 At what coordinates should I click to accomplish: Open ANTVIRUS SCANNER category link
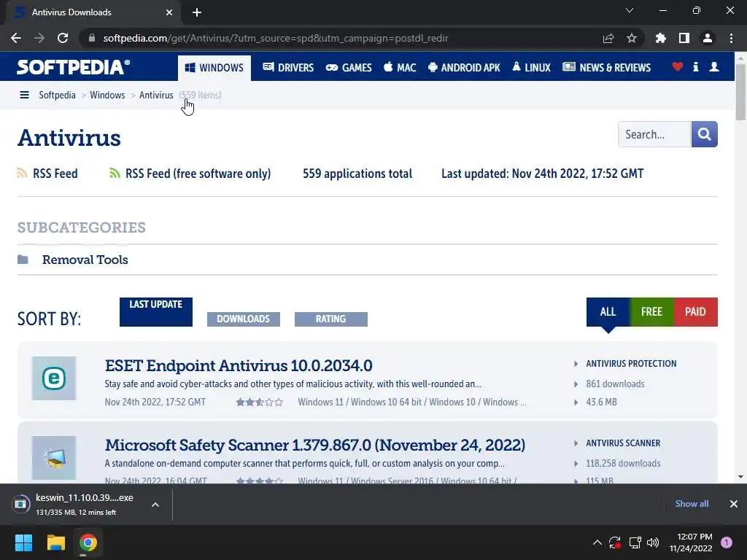[x=623, y=443]
